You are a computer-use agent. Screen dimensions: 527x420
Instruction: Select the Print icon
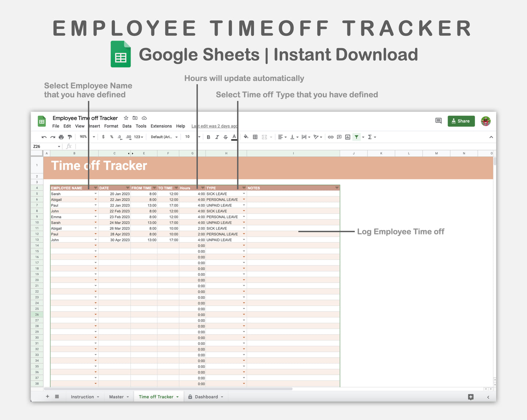pyautogui.click(x=61, y=137)
